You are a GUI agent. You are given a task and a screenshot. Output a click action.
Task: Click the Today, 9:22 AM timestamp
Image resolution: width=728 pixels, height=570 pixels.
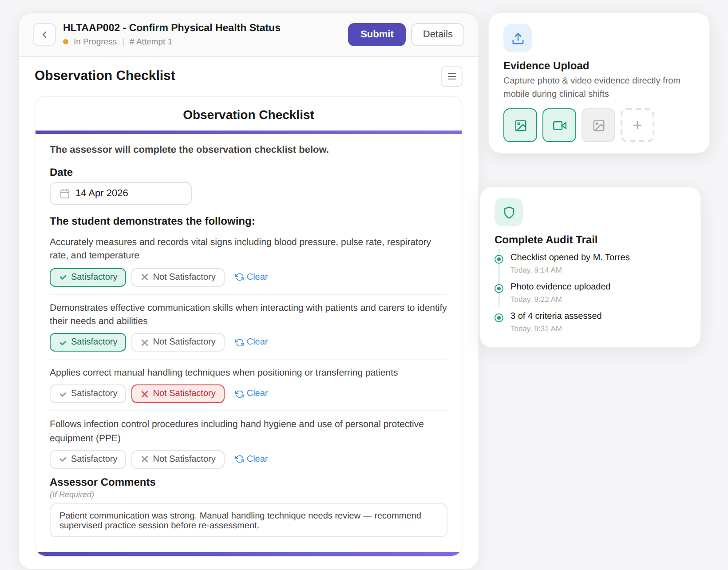point(536,300)
